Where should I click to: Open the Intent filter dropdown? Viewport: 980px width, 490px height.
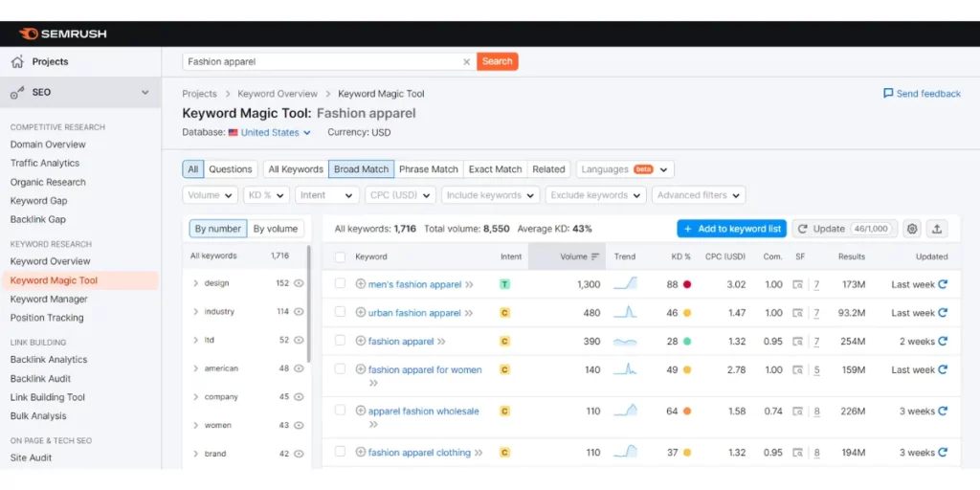(327, 195)
